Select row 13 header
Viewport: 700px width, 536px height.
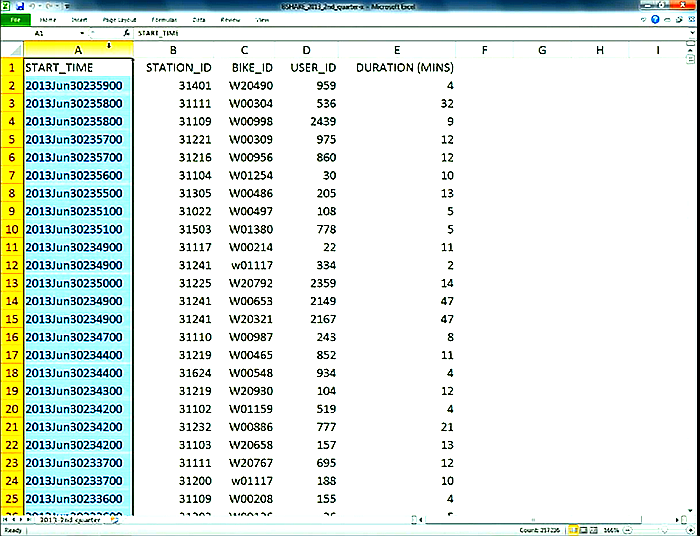tap(12, 283)
